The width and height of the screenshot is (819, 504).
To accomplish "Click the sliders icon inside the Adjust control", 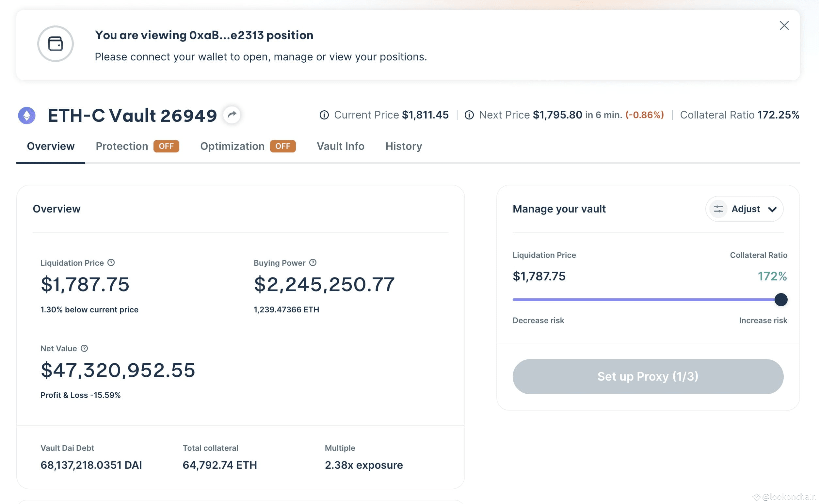I will click(x=719, y=209).
